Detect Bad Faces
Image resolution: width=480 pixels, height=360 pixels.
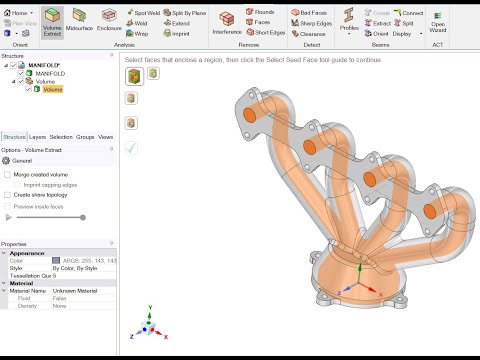coord(309,13)
